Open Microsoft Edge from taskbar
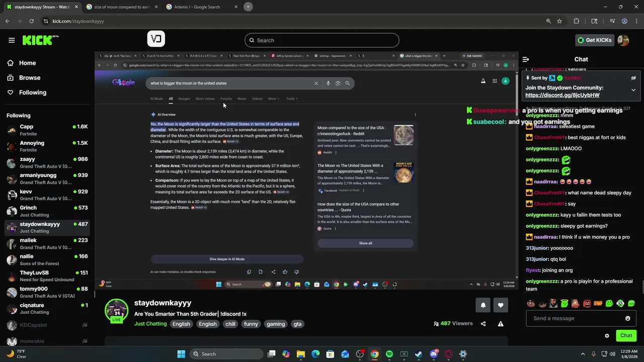The width and height of the screenshot is (644, 362). (x=315, y=354)
